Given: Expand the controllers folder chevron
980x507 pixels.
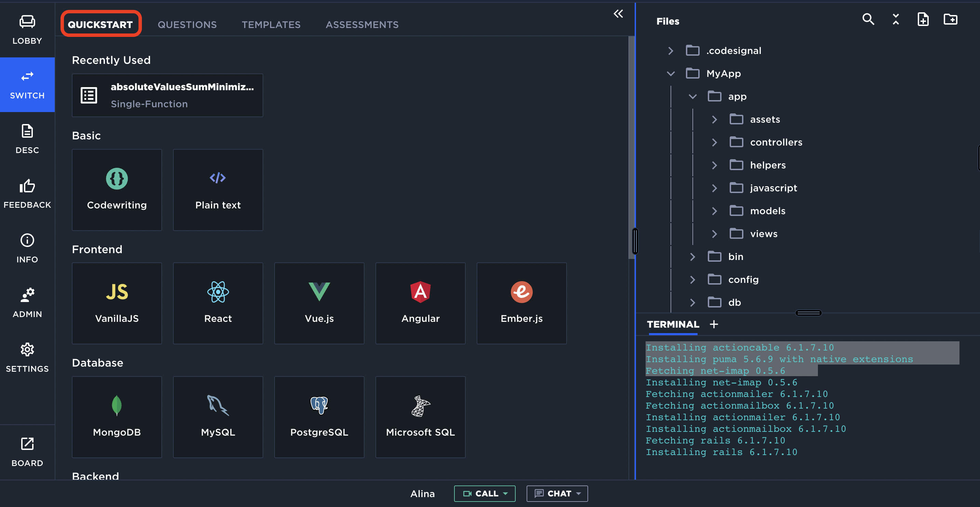Looking at the screenshot, I should click(x=714, y=142).
